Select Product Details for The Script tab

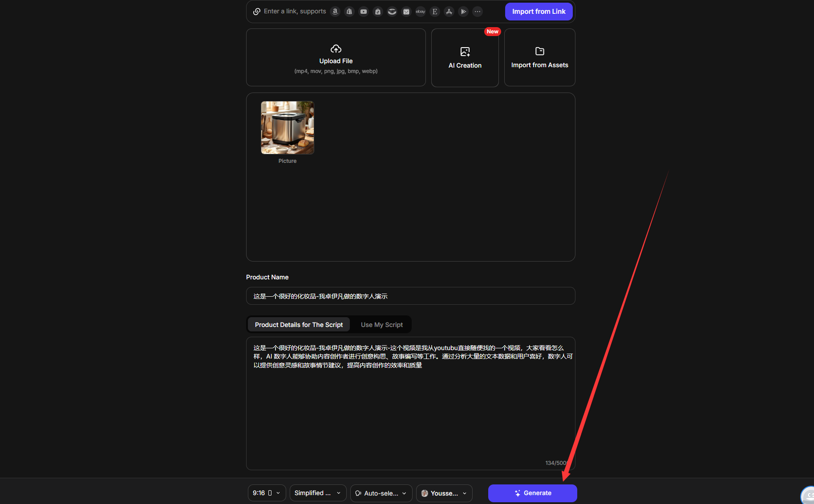(299, 325)
